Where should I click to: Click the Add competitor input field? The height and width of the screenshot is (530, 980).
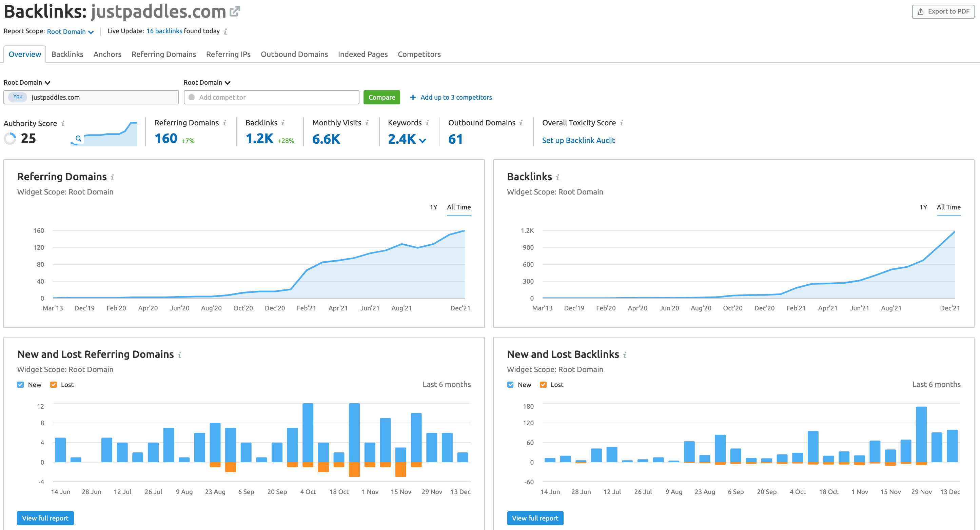pyautogui.click(x=271, y=97)
